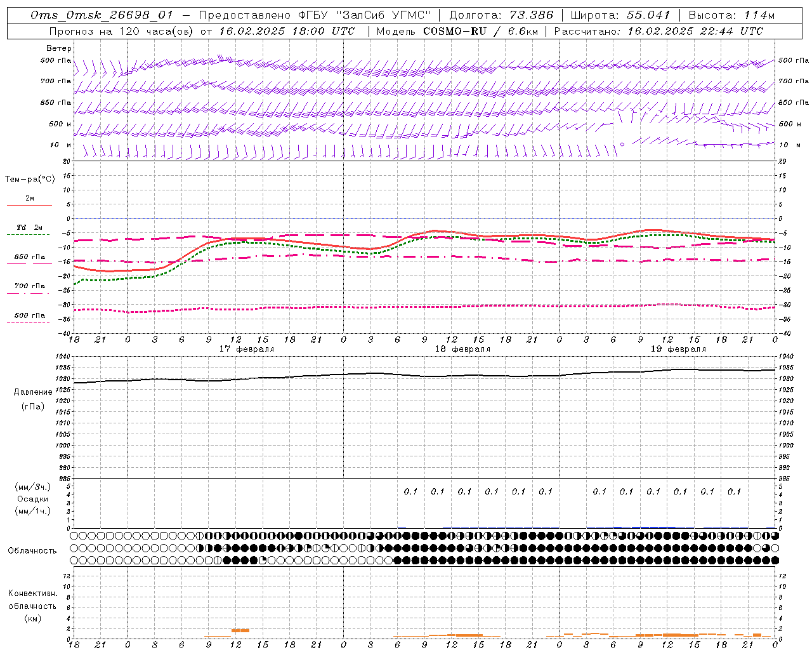Select the Осадки precipitation label
812x650 pixels.
tap(33, 499)
